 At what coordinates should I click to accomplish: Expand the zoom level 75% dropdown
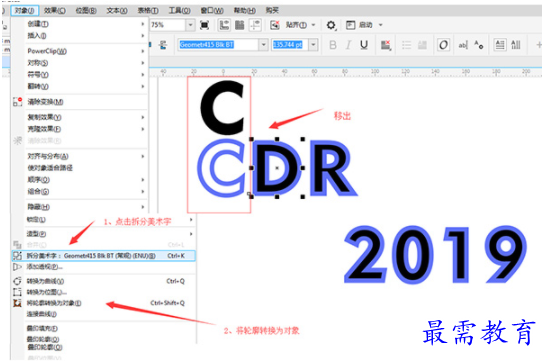tap(190, 25)
